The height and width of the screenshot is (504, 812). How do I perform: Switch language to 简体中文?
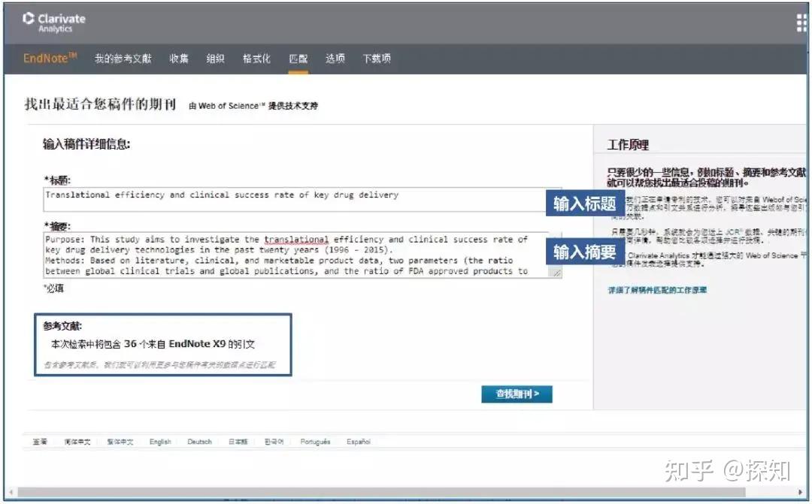[x=77, y=442]
